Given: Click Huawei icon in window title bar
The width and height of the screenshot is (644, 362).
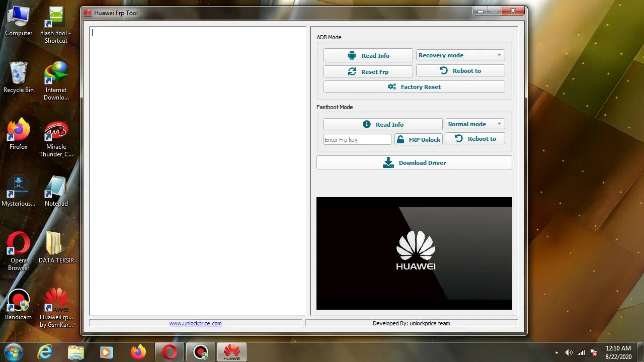Looking at the screenshot, I should coord(88,13).
